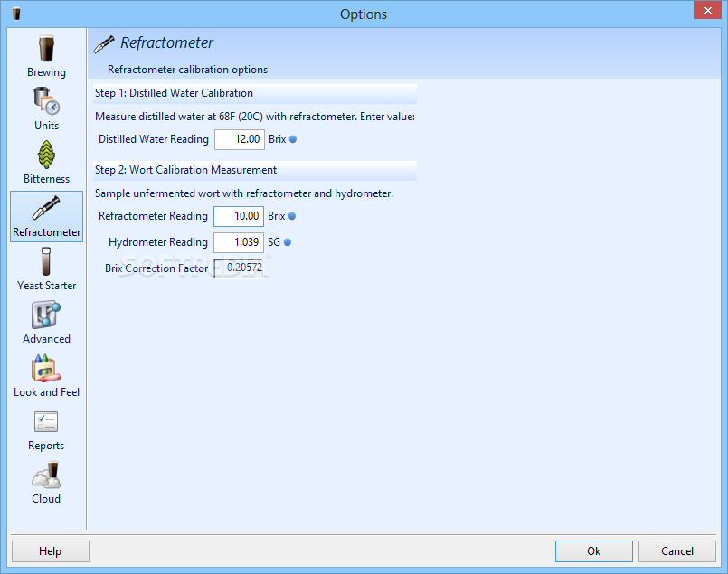Open the Advanced options section
The width and height of the screenshot is (728, 574).
(46, 323)
